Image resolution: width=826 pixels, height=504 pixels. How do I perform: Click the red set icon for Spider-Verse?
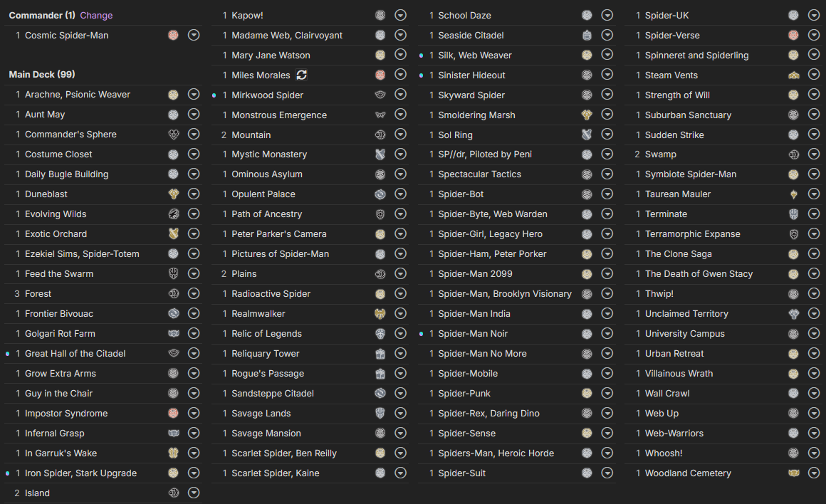[793, 36]
